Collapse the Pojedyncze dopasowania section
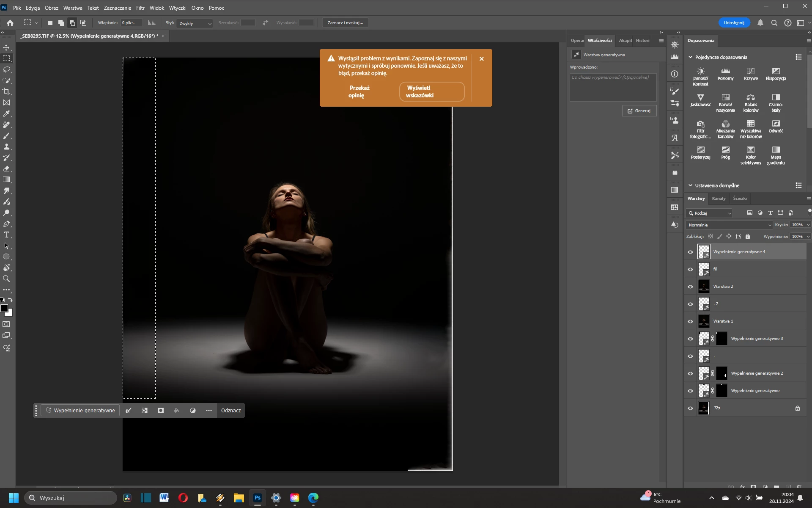This screenshot has width=812, height=508. [x=691, y=57]
